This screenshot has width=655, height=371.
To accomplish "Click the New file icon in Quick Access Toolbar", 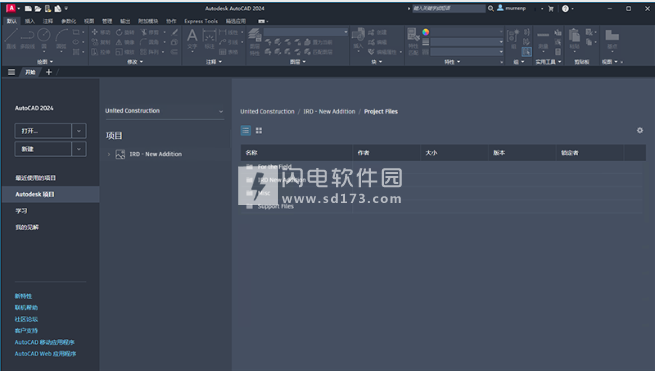I will (x=28, y=8).
